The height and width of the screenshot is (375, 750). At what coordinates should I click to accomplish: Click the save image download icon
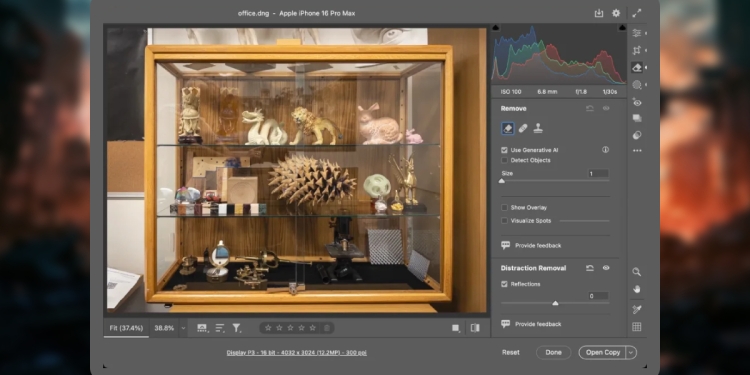[599, 13]
